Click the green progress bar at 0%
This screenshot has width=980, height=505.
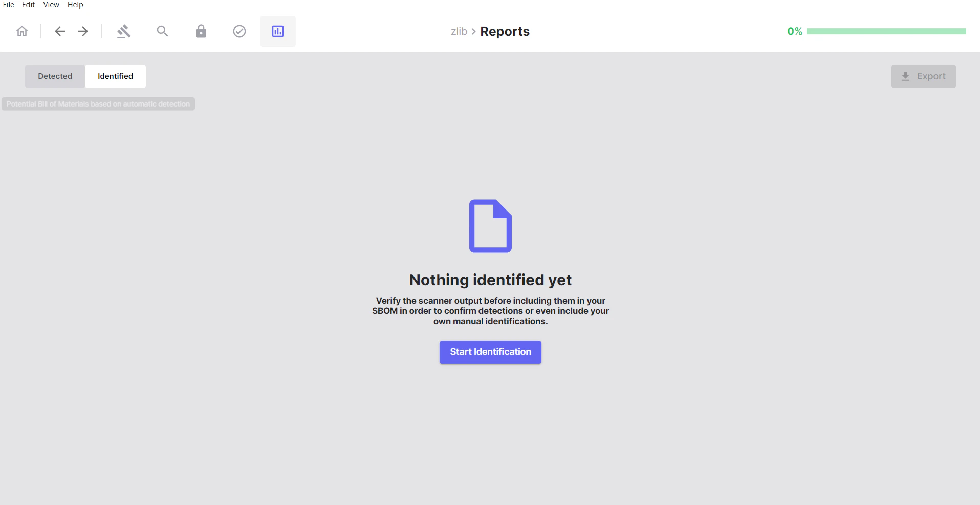(x=887, y=31)
